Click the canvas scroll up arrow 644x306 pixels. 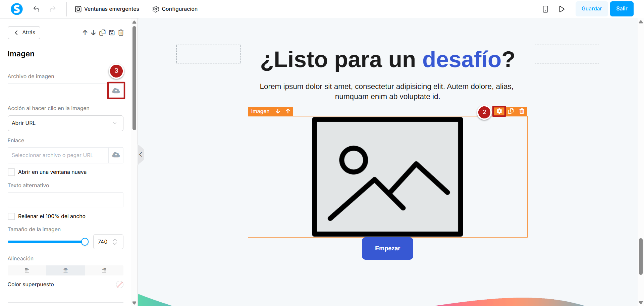click(641, 22)
